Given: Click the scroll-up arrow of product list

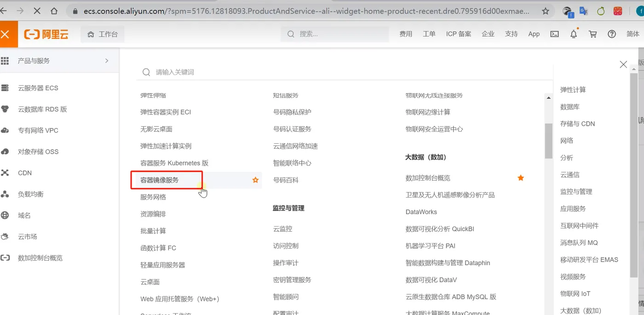Looking at the screenshot, I should (548, 98).
